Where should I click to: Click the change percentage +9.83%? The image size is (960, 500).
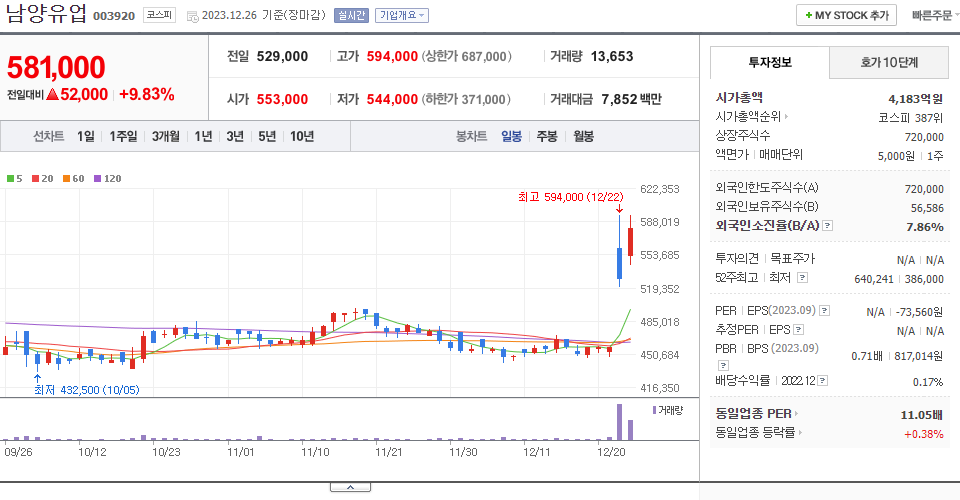point(147,94)
